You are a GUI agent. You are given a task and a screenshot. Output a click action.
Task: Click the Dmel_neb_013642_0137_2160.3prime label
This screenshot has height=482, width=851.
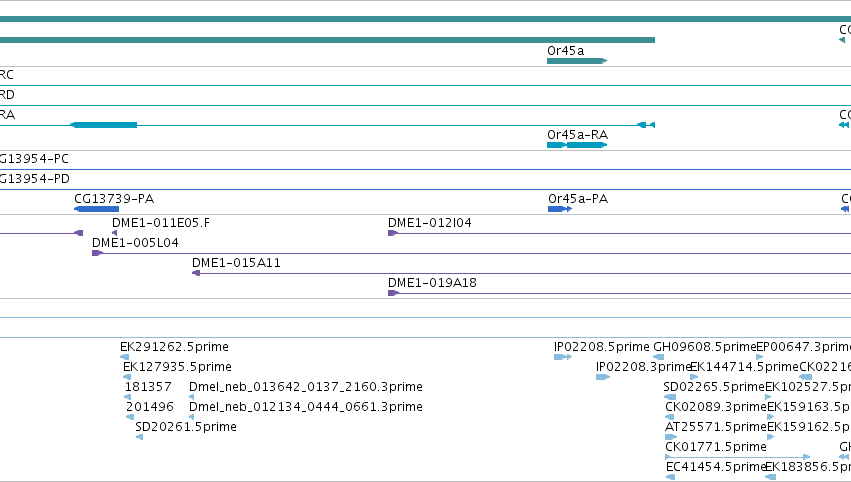pos(306,386)
